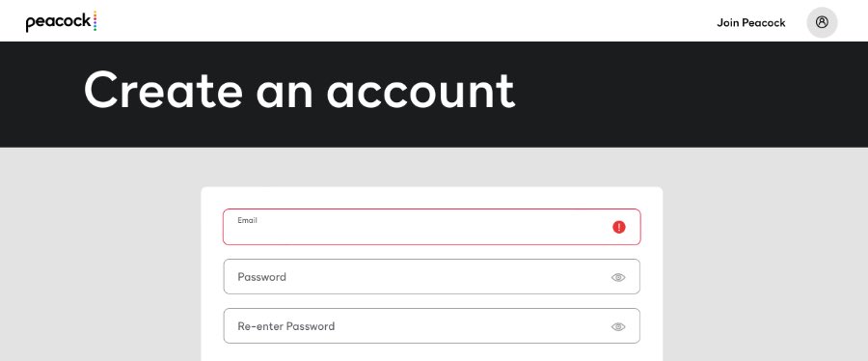Click the small Email field label
868x361 pixels.
[x=247, y=220]
